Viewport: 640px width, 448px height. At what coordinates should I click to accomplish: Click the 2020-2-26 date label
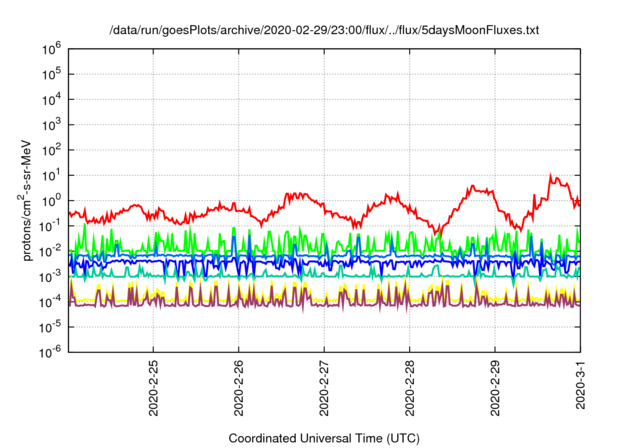click(239, 388)
